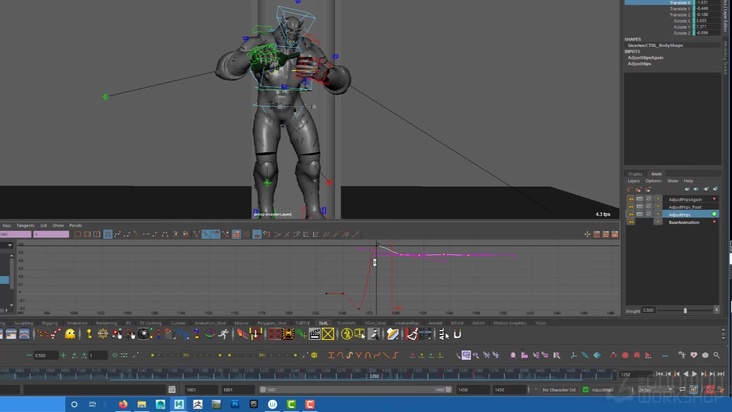This screenshot has width=732, height=412.
Task: Open the Tangents menu in Graph Editor
Action: tap(25, 225)
